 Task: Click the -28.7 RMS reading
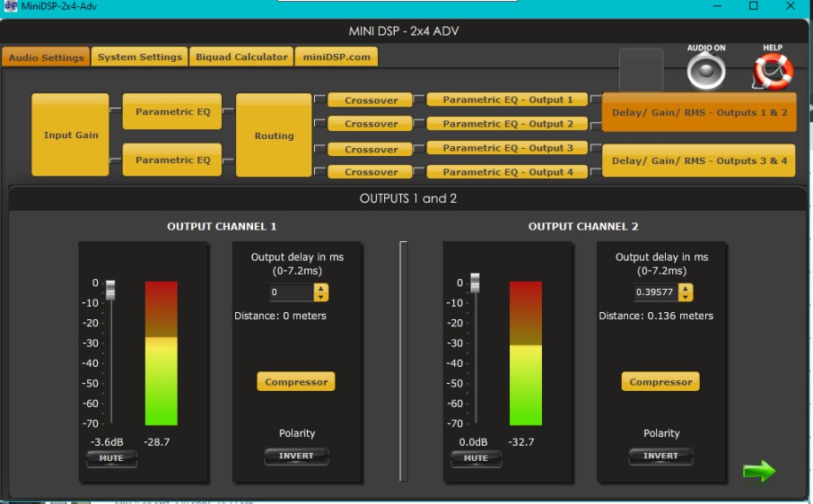(156, 442)
